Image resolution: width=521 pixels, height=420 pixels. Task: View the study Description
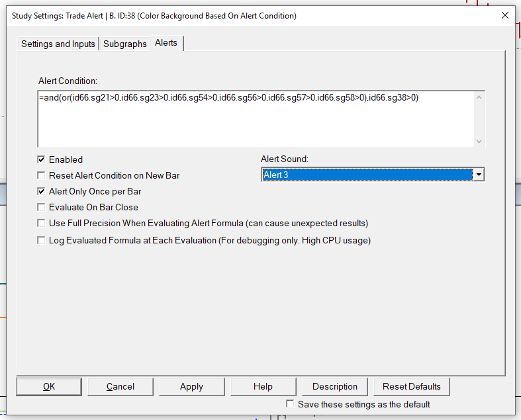tap(335, 386)
